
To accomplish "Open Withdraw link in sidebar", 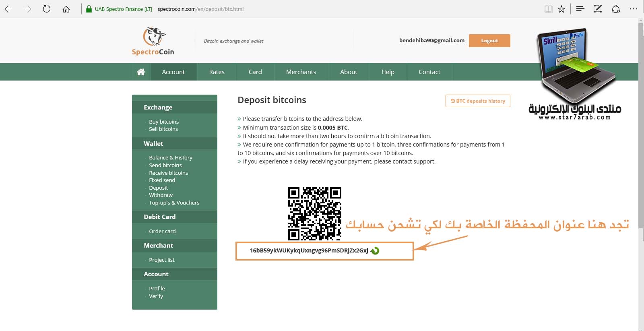I will [x=161, y=195].
